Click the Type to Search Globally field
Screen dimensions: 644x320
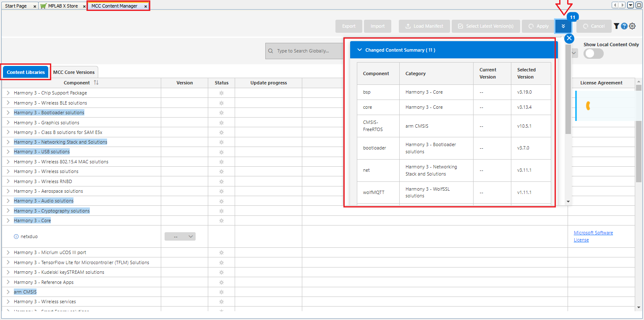coord(305,51)
